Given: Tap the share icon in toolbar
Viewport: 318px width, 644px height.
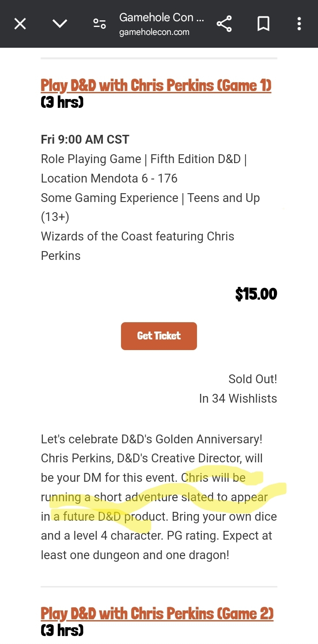Looking at the screenshot, I should 224,24.
